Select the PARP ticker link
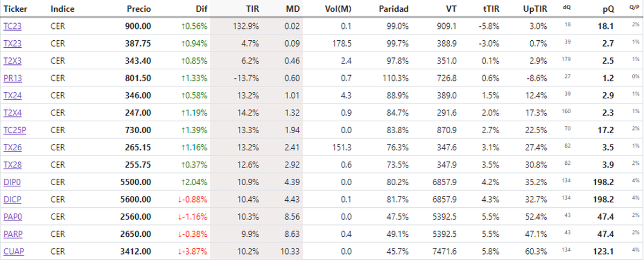 [x=13, y=234]
